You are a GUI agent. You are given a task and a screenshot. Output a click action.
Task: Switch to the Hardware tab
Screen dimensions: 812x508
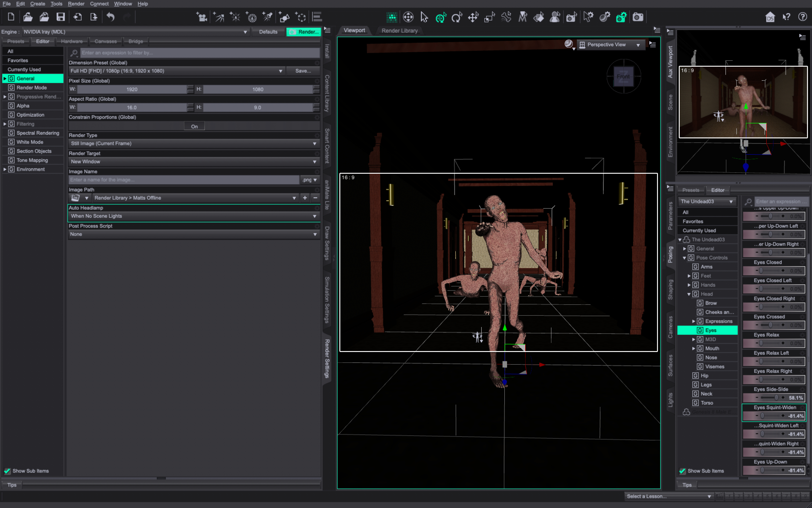pyautogui.click(x=72, y=41)
